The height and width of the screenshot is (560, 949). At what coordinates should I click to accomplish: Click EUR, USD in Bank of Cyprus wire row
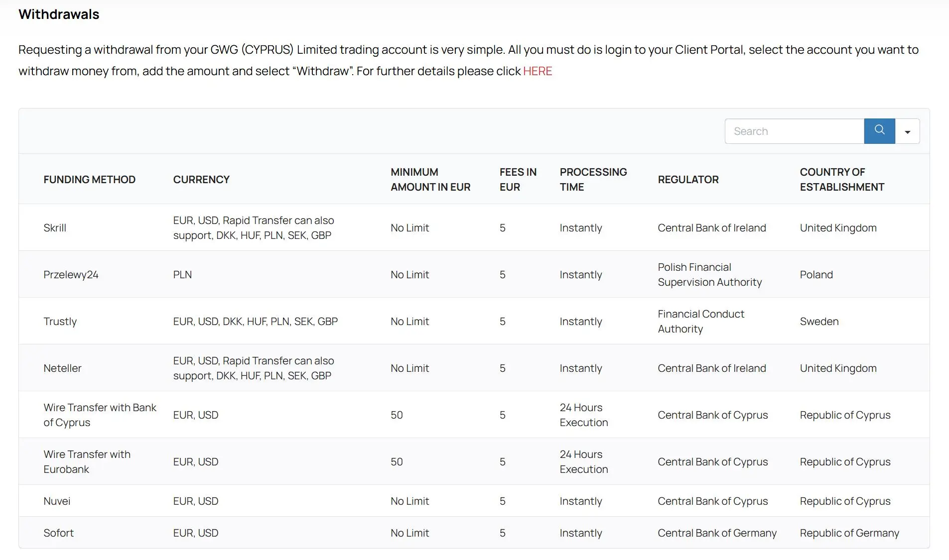point(196,415)
